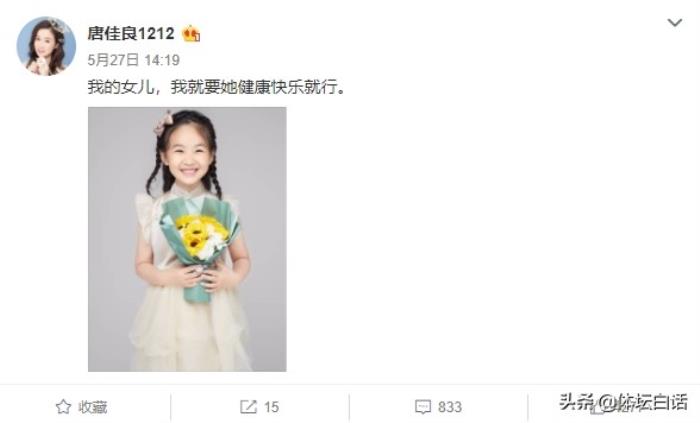Open the 5月27日 14:19 timestamp link
700x423 pixels.
pyautogui.click(x=133, y=60)
